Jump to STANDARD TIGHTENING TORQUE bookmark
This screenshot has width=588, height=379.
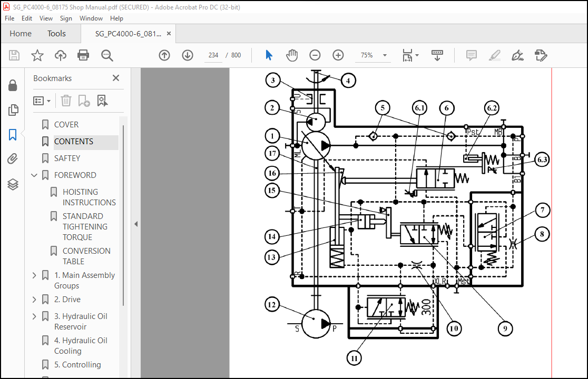[x=85, y=226]
